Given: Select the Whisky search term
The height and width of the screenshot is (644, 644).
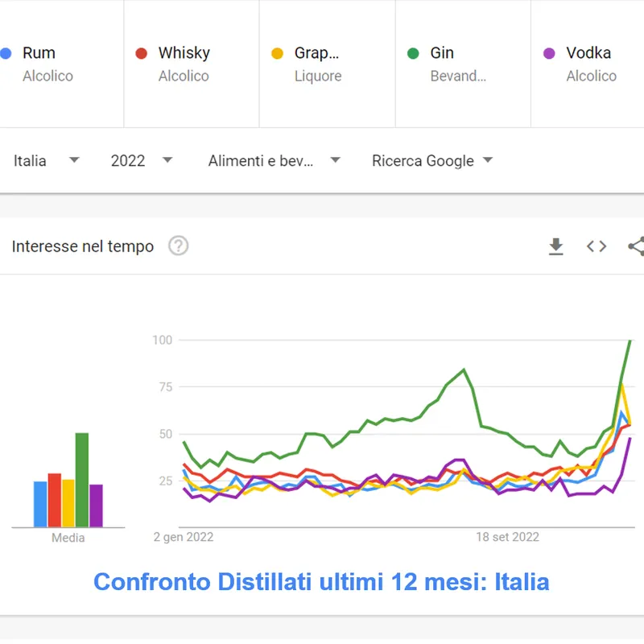Looking at the screenshot, I should coord(184,53).
